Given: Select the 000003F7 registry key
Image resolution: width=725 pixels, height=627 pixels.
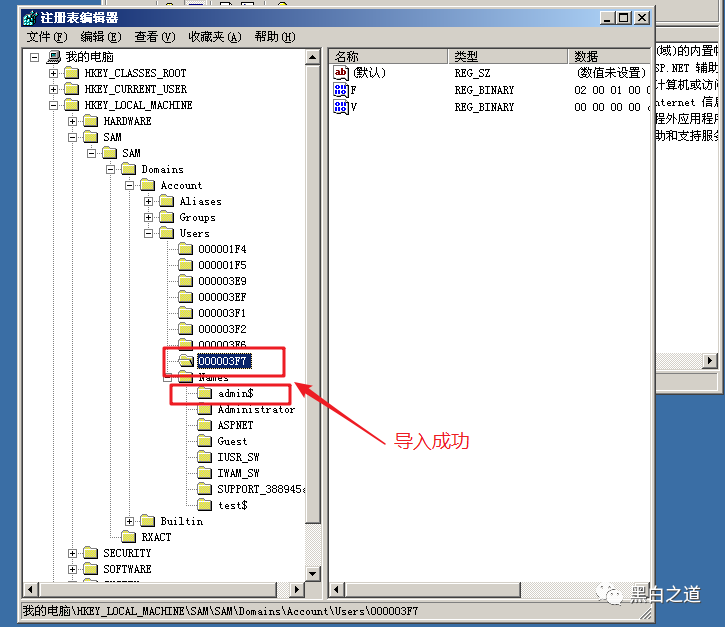Looking at the screenshot, I should point(223,361).
